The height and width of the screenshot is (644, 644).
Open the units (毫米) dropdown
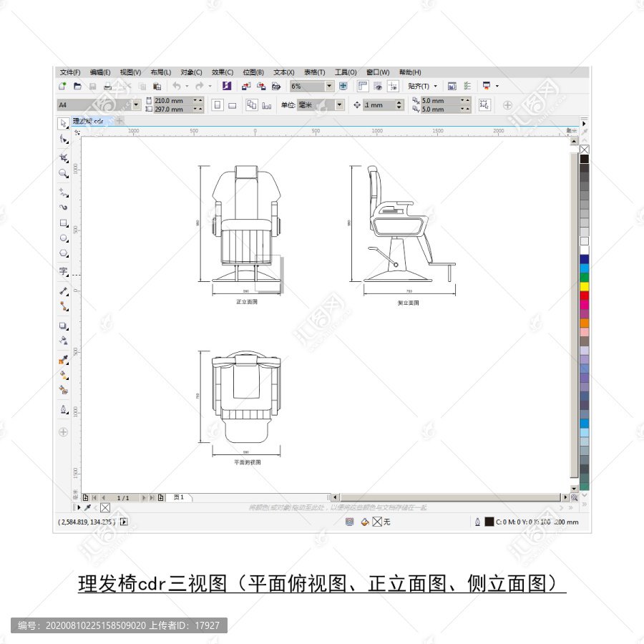pyautogui.click(x=339, y=104)
